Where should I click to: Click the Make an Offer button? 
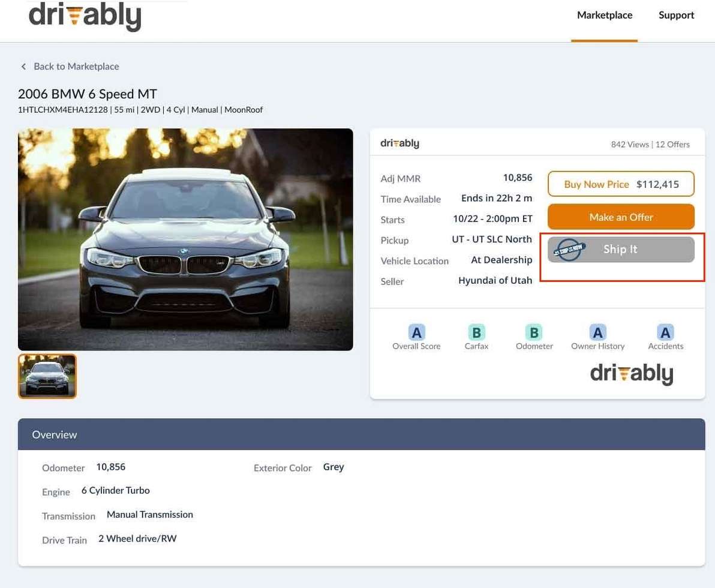pyautogui.click(x=621, y=217)
